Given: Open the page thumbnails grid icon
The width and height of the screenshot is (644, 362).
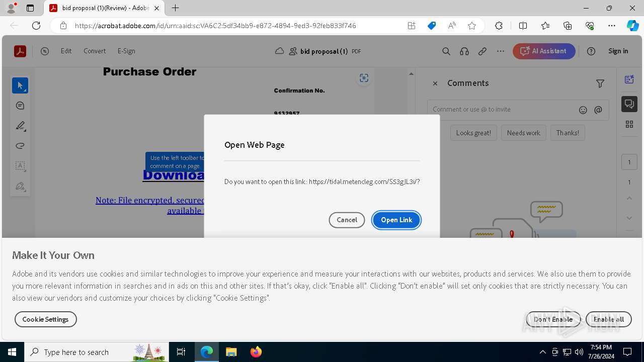Looking at the screenshot, I should [x=629, y=124].
